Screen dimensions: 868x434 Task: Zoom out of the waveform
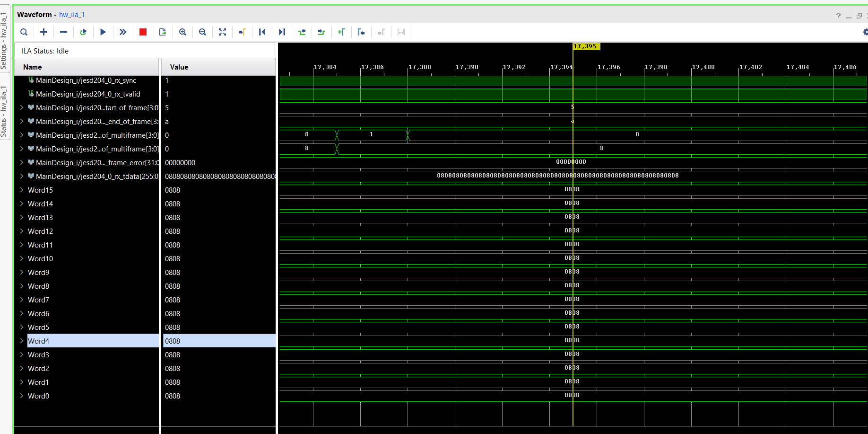[202, 32]
